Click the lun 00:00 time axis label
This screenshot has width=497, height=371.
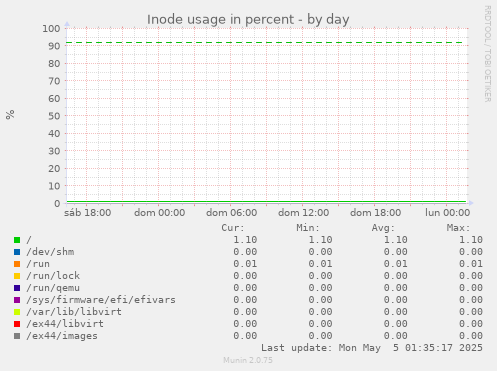click(447, 213)
